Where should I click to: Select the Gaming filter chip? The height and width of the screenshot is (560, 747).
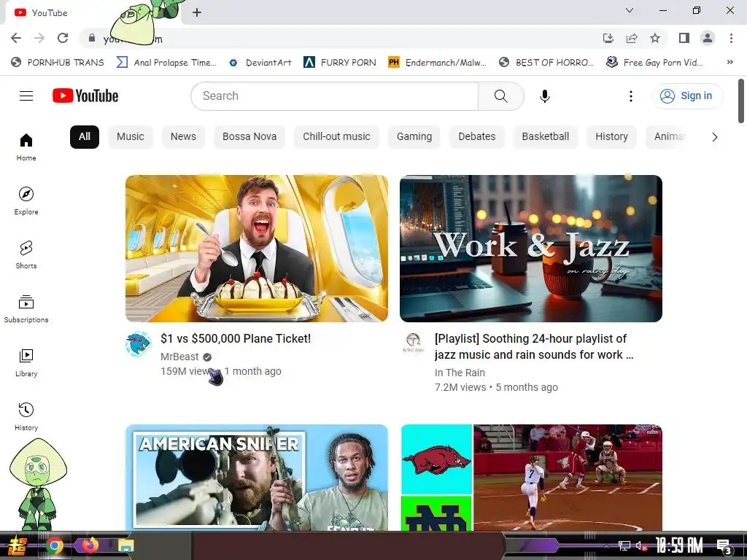pos(414,136)
